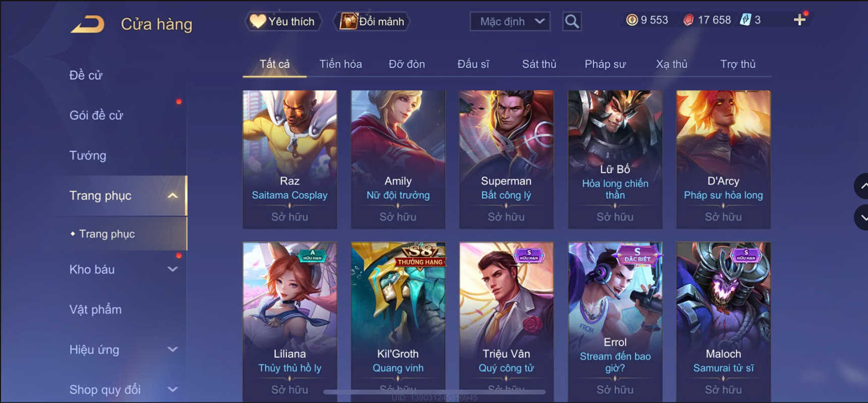Switch to the Sát thủ tab
Viewport: 868px width, 403px height.
point(539,64)
